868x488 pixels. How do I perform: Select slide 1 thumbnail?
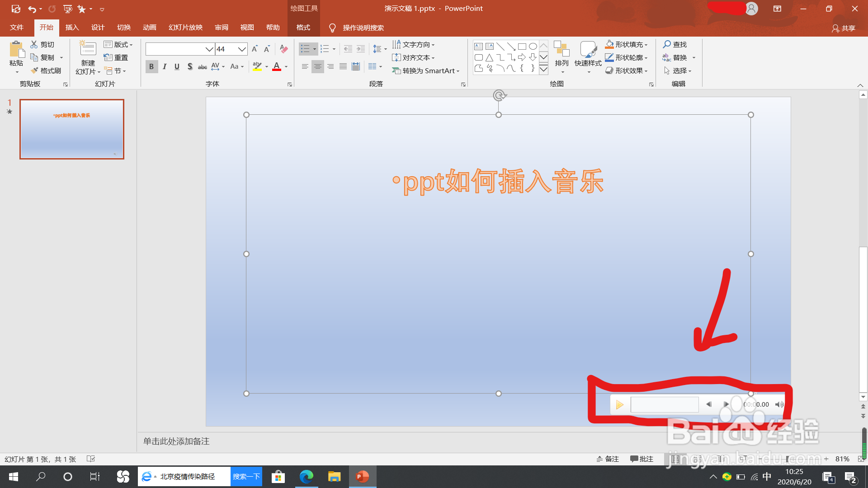tap(72, 129)
